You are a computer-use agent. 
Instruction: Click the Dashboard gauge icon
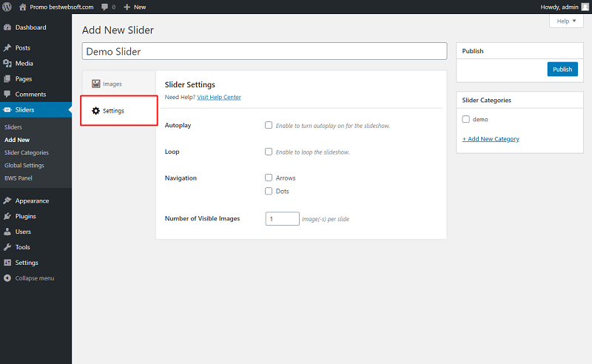[7, 27]
